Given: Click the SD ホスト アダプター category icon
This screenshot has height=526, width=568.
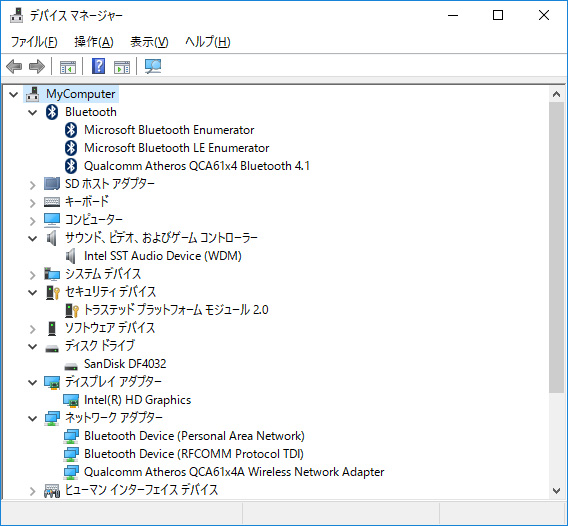Looking at the screenshot, I should click(52, 184).
